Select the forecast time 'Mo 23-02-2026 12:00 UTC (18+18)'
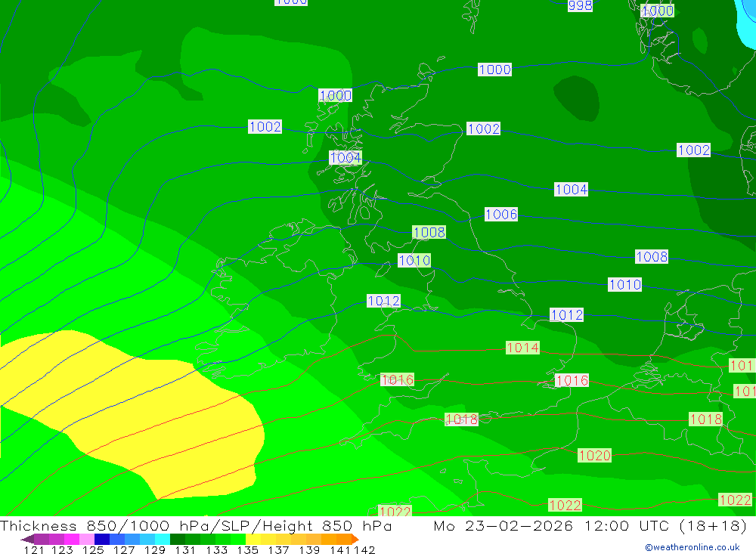Viewport: 756px width, 554px height. [x=590, y=525]
